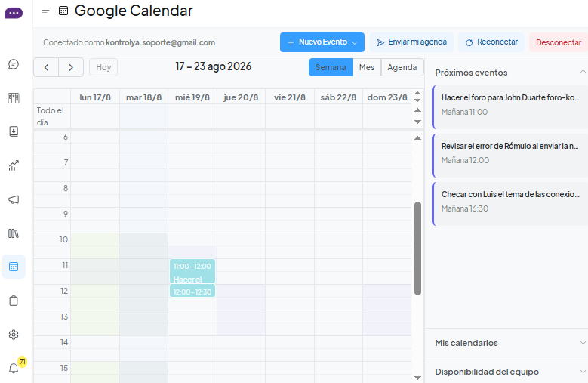Open the analytics chart icon in sidebar
588x383 pixels.
pyautogui.click(x=14, y=165)
